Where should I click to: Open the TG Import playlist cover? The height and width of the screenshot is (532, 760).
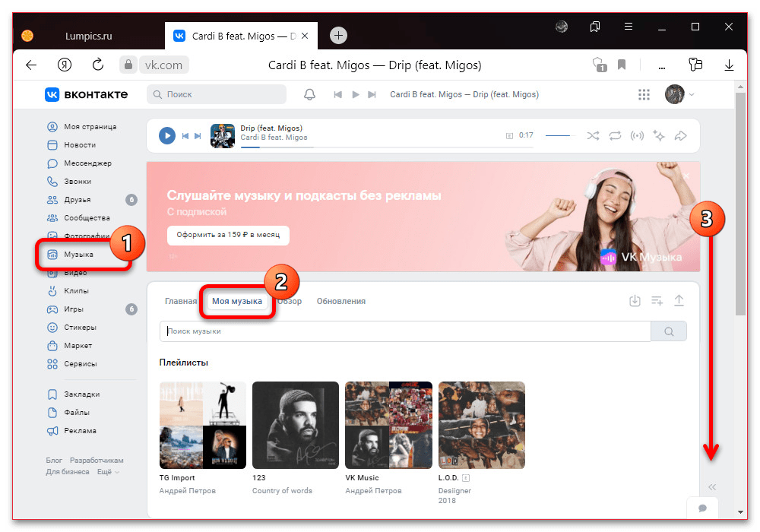pyautogui.click(x=203, y=425)
